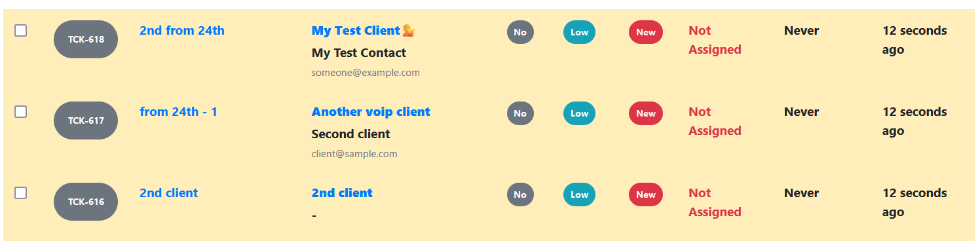Viewport: 980px width, 241px height.
Task: Tick the checkbox for ticket TCK-618
Action: tap(21, 30)
